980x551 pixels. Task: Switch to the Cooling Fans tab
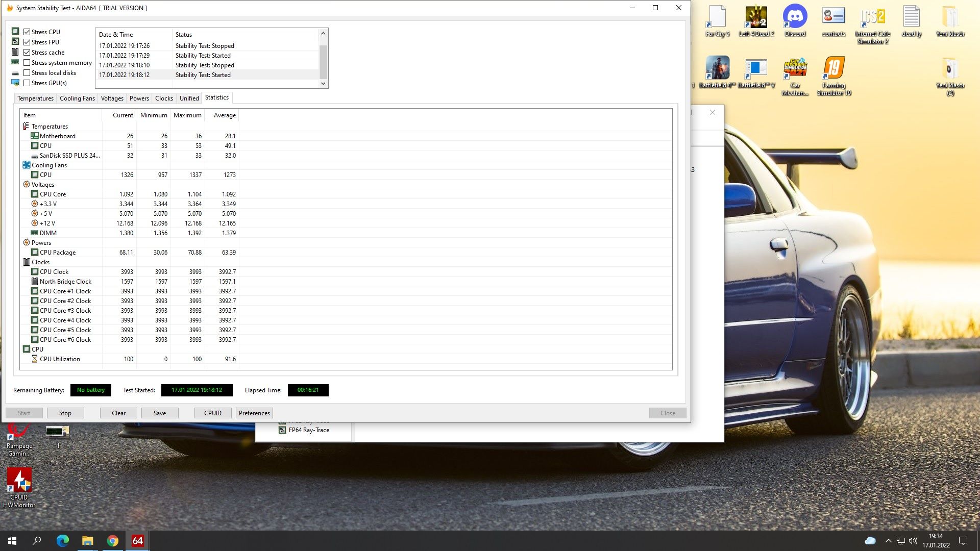coord(77,98)
